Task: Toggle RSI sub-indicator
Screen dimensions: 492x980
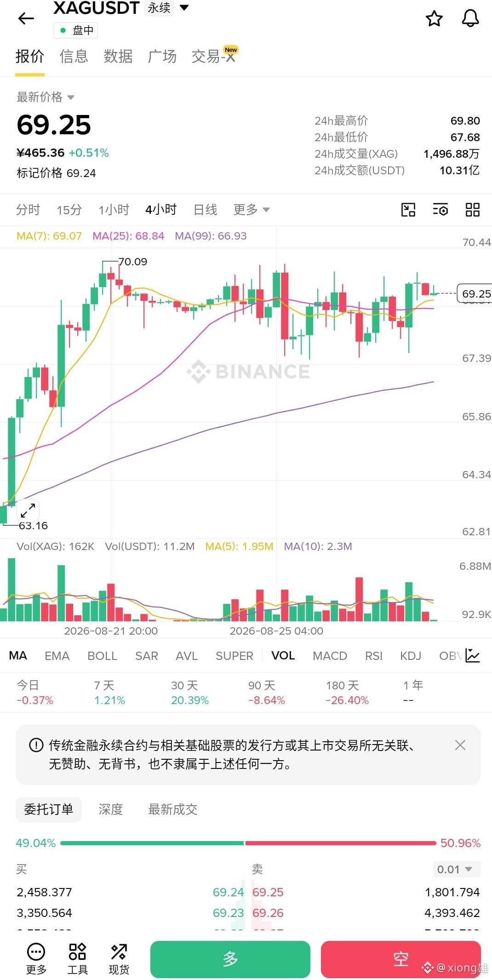Action: [374, 655]
